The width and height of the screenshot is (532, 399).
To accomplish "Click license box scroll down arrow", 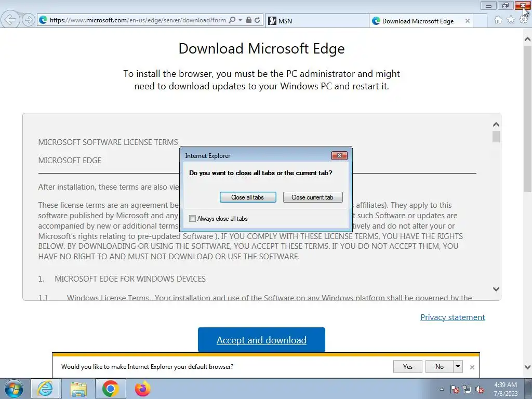I will coord(496,289).
